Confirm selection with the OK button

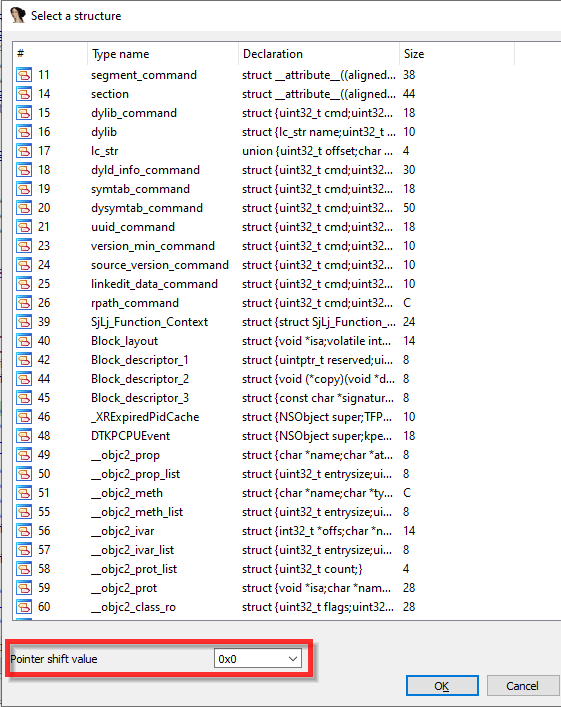[442, 686]
